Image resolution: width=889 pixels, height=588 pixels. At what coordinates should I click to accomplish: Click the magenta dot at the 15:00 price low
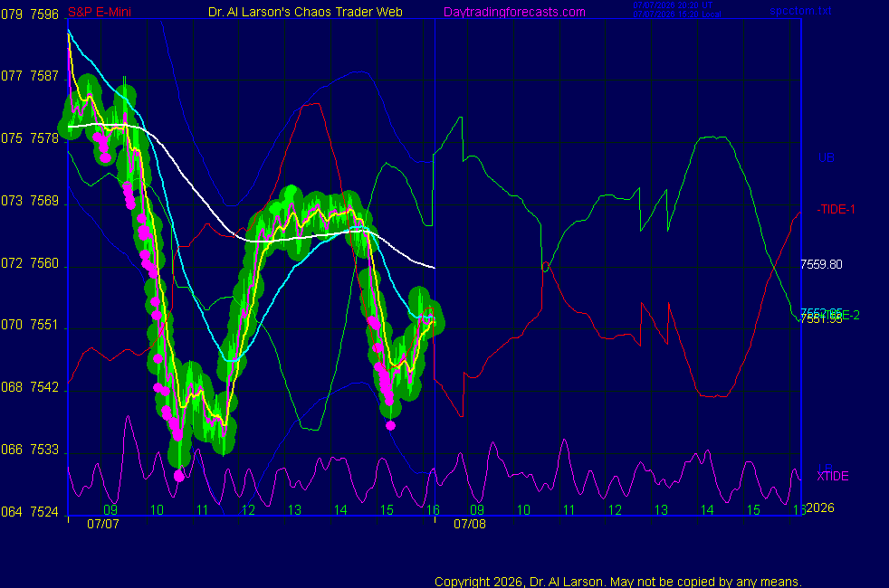(391, 425)
